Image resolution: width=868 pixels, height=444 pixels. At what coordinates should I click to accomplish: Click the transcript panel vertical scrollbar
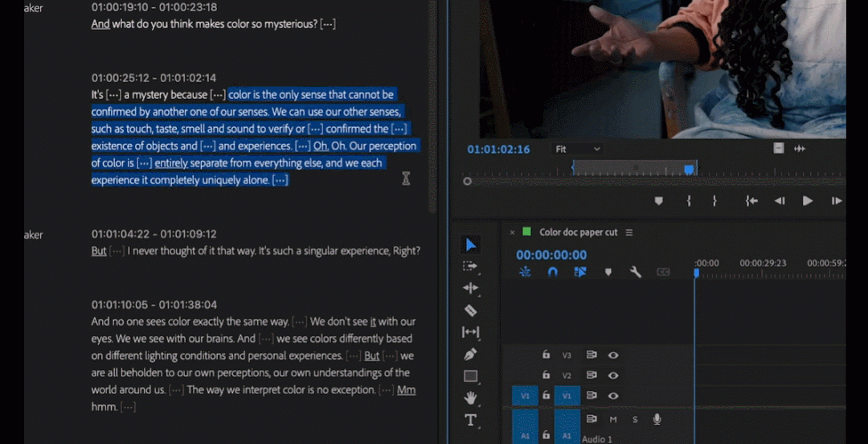point(433,105)
